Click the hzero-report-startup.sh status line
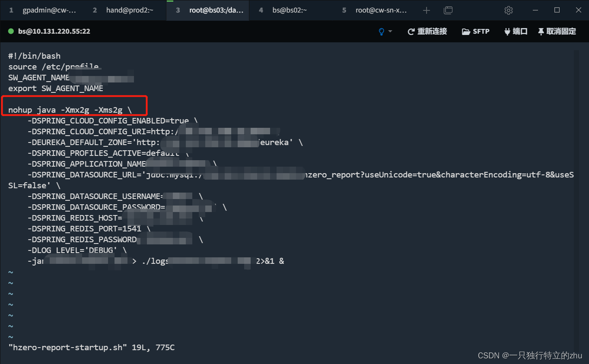Image resolution: width=589 pixels, height=364 pixels. 91,347
